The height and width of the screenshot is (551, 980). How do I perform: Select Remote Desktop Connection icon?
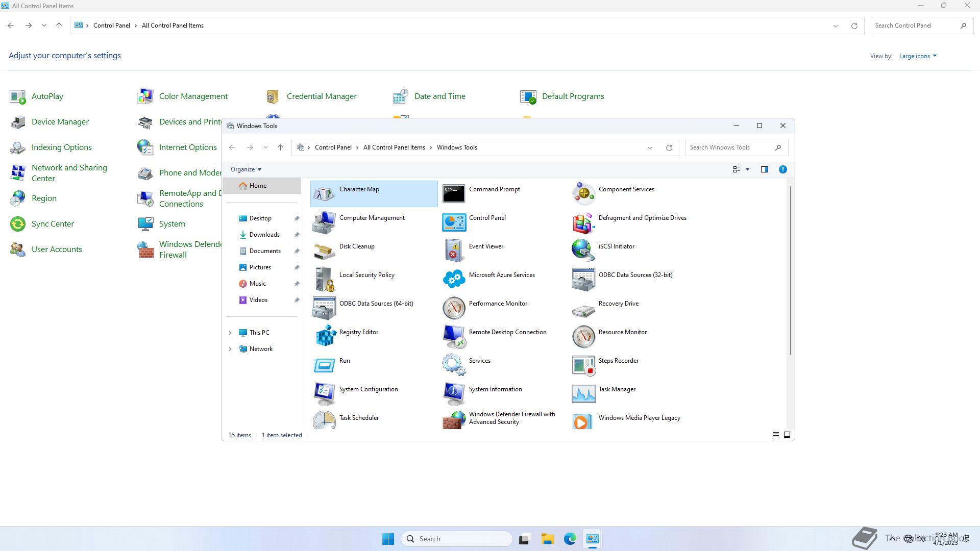coord(454,337)
